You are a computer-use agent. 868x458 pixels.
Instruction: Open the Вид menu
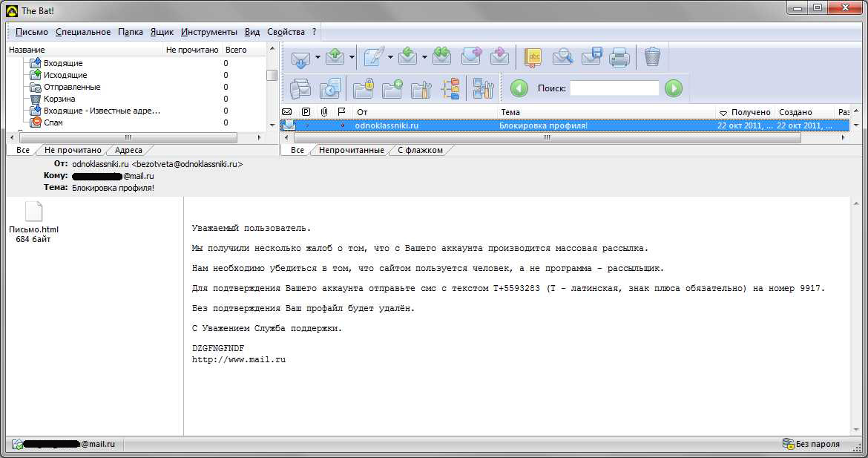(x=252, y=32)
